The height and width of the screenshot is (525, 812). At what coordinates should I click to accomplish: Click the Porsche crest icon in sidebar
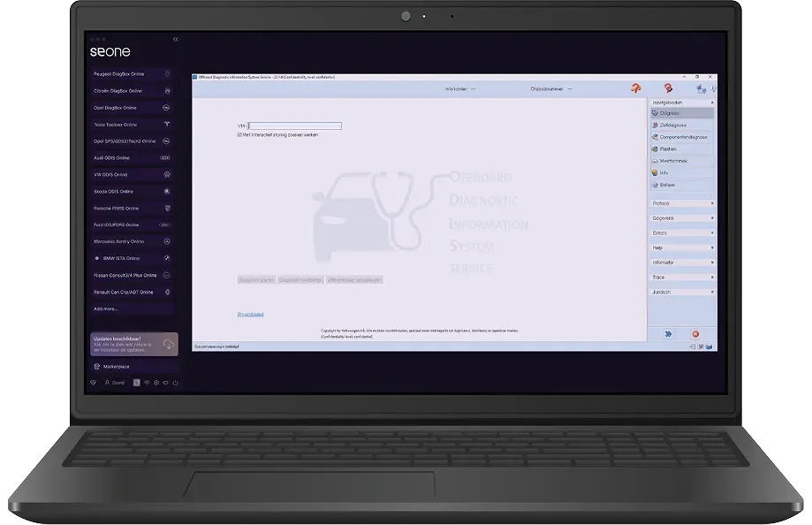(x=166, y=209)
